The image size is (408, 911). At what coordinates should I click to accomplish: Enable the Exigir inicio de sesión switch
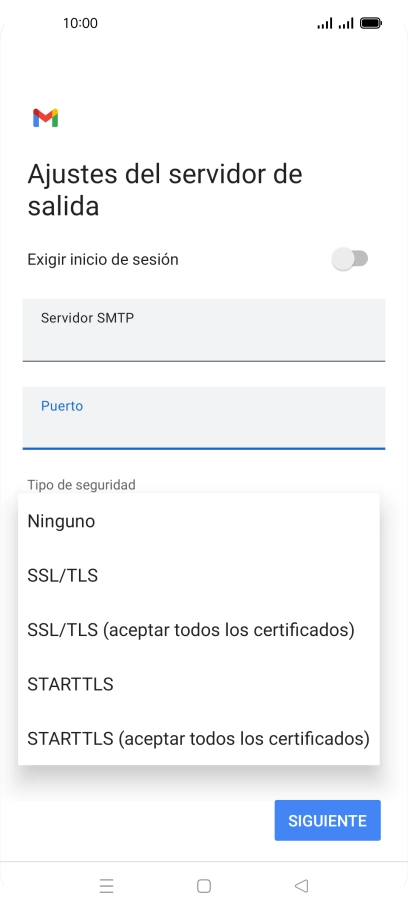click(350, 259)
